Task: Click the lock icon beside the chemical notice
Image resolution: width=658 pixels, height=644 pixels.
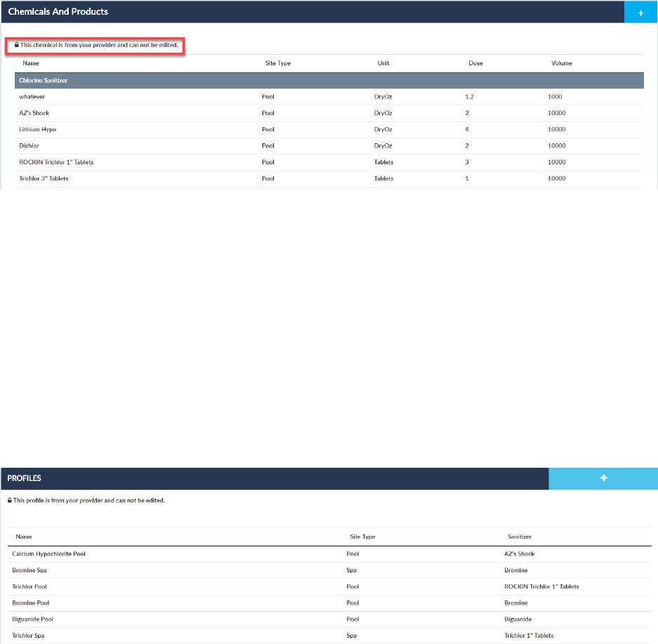Action: pos(17,44)
